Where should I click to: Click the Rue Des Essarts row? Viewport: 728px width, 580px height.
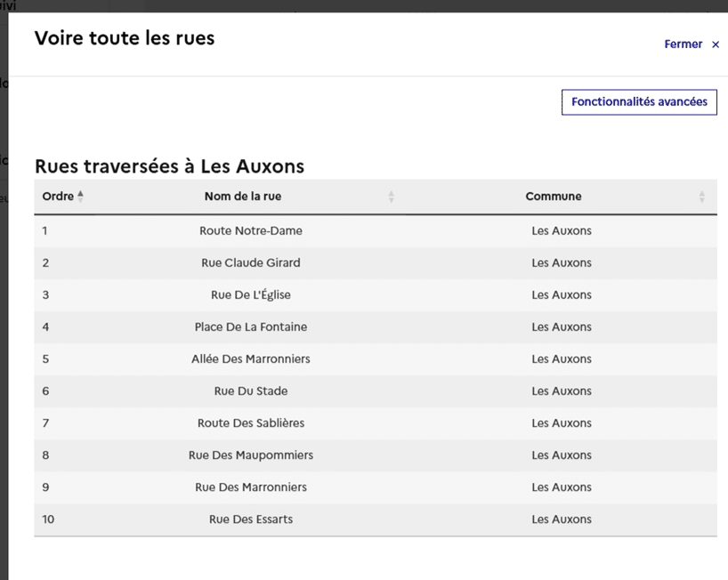(376, 520)
